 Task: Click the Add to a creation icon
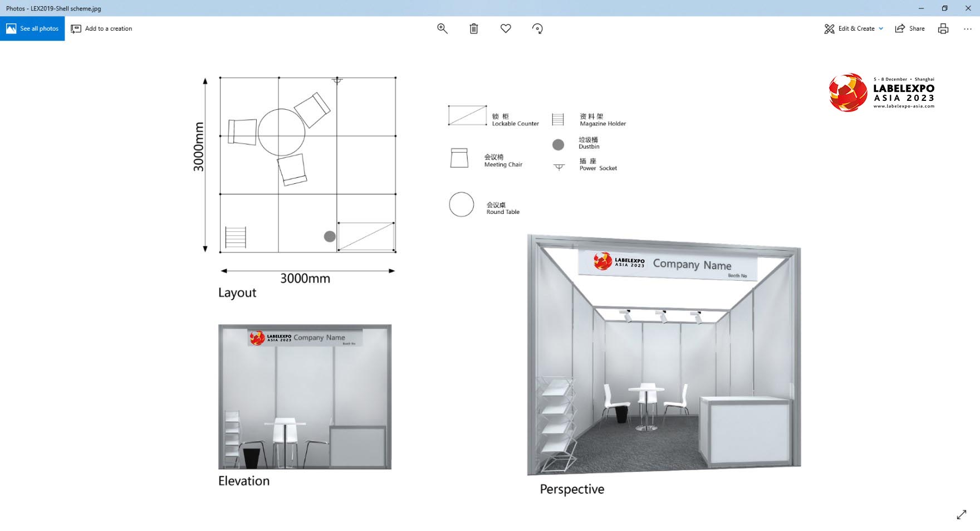(76, 28)
